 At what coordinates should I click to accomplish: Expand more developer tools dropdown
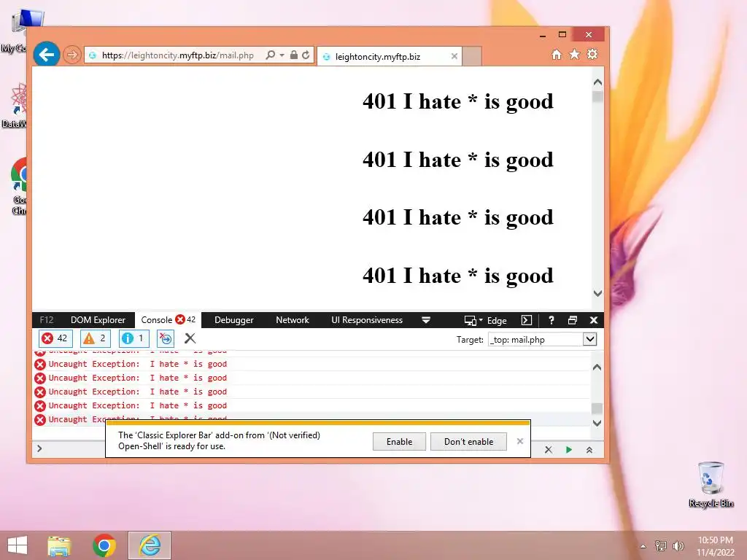point(426,321)
